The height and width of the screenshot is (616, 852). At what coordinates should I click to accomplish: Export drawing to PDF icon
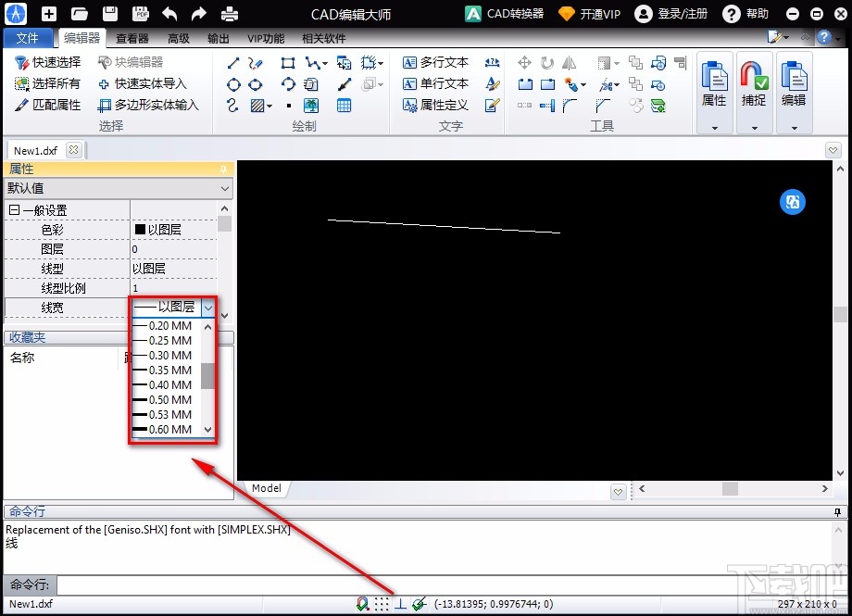(x=140, y=14)
